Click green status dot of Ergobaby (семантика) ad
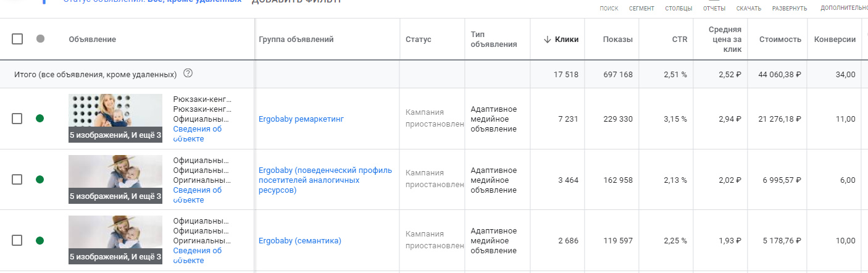 [40, 240]
